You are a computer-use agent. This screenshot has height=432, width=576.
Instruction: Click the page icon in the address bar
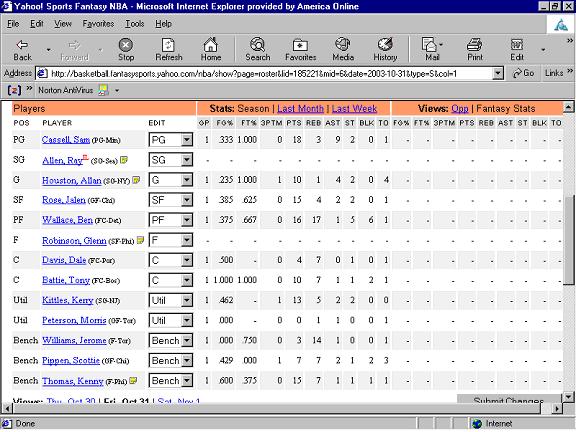tap(43, 73)
